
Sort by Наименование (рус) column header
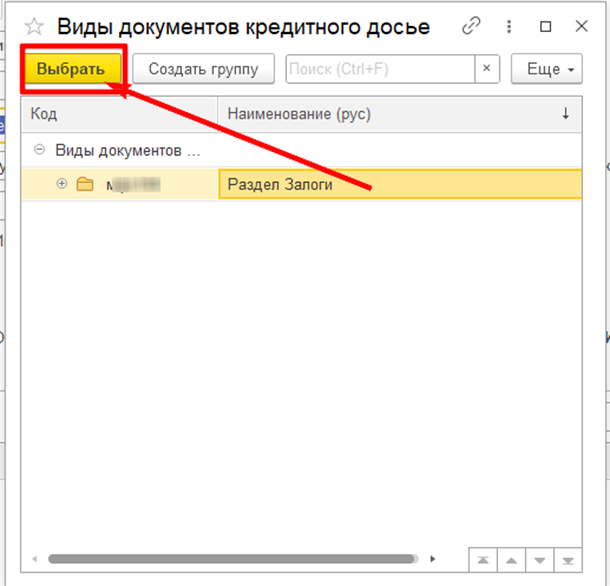400,114
